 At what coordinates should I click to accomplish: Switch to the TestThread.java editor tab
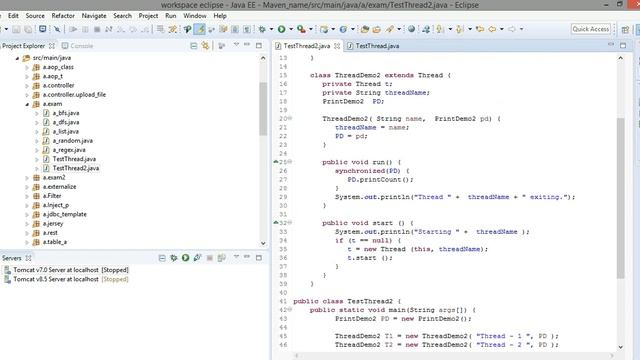click(373, 46)
